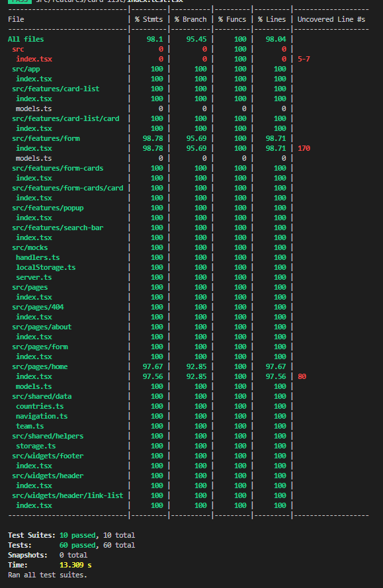The image size is (383, 588).
Task: Click the '% Funcs' column header
Action: [x=232, y=19]
